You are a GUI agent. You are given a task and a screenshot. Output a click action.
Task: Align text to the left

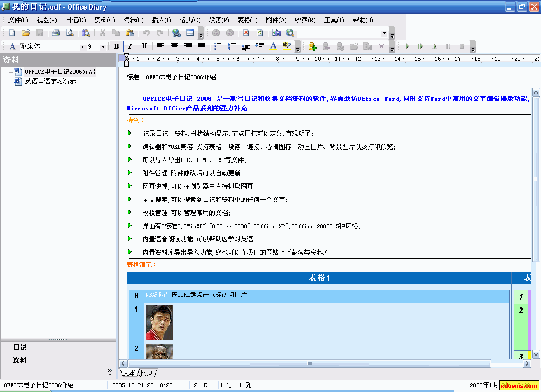pyautogui.click(x=161, y=46)
